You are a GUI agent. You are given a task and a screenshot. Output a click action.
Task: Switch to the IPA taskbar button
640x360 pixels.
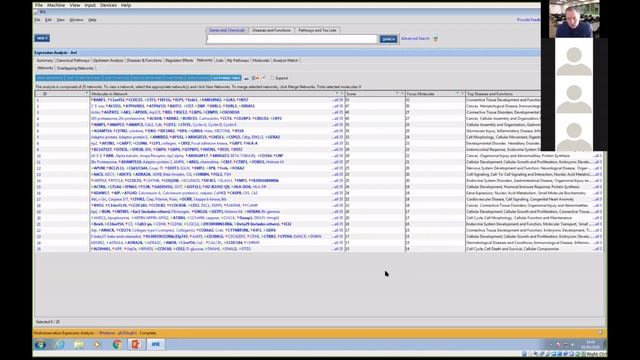coord(156,345)
